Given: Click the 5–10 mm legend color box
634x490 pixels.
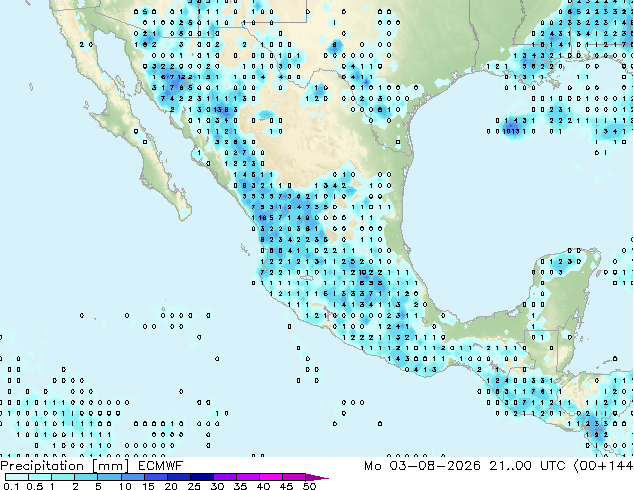Looking at the screenshot, I should (x=109, y=477).
